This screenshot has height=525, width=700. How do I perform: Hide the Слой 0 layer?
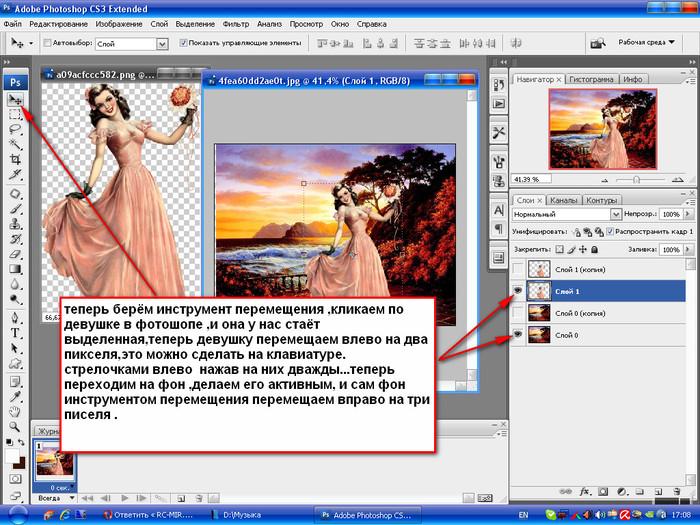tap(517, 335)
